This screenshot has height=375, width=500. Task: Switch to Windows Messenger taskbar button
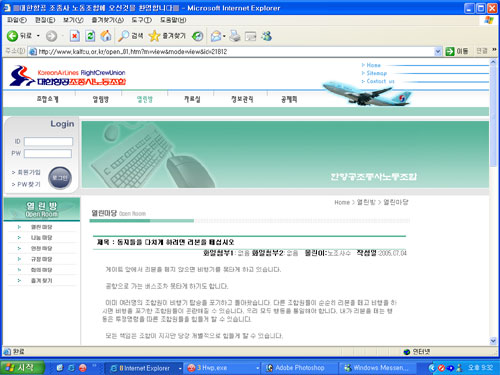378,368
